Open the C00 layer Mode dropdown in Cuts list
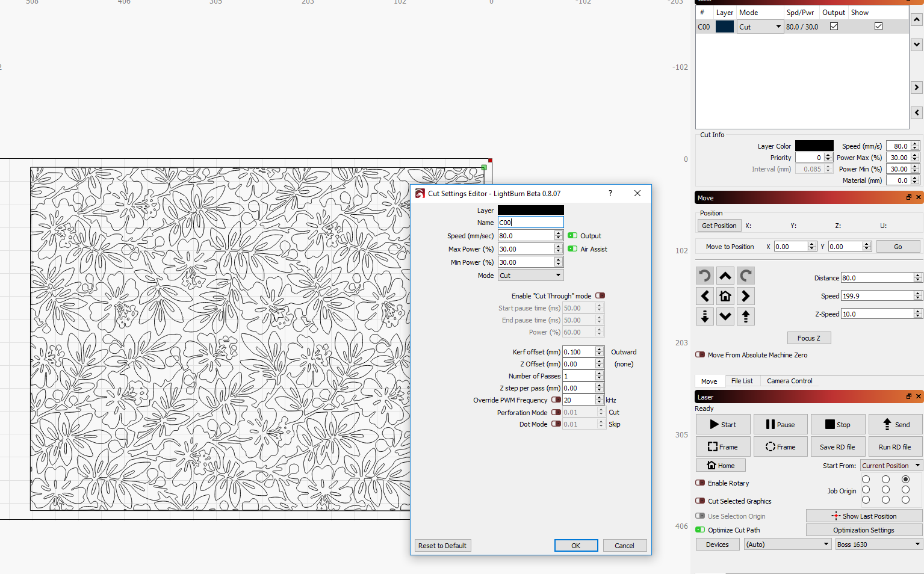This screenshot has height=574, width=924. 760,26
